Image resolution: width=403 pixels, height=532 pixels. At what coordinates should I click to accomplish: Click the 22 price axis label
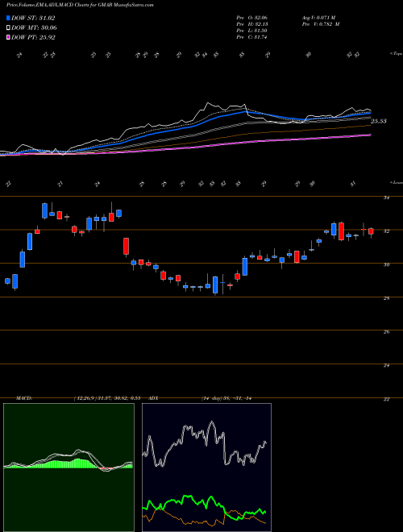(386, 399)
